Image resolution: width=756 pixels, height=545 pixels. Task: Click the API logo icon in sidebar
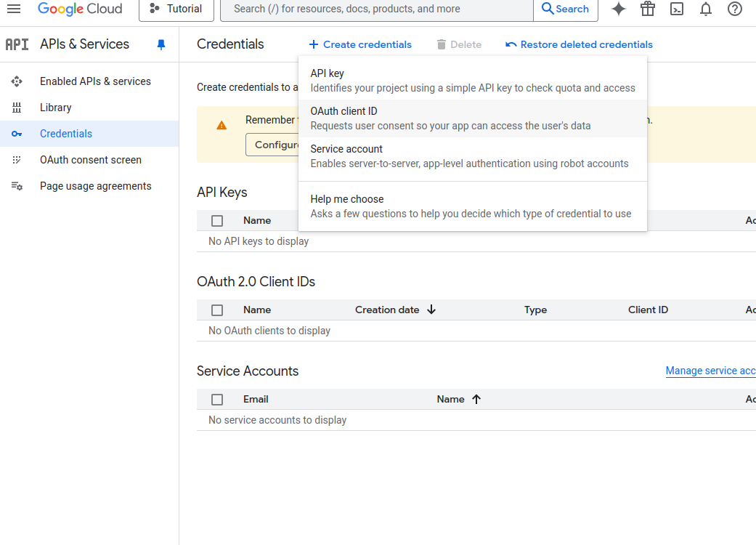click(17, 44)
